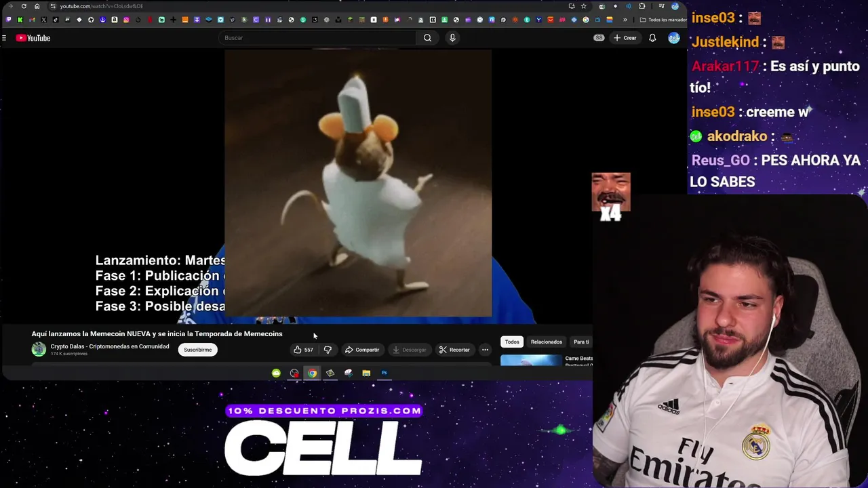The width and height of the screenshot is (868, 488).
Task: Open the Crypto Dalas channel avatar
Action: click(39, 349)
